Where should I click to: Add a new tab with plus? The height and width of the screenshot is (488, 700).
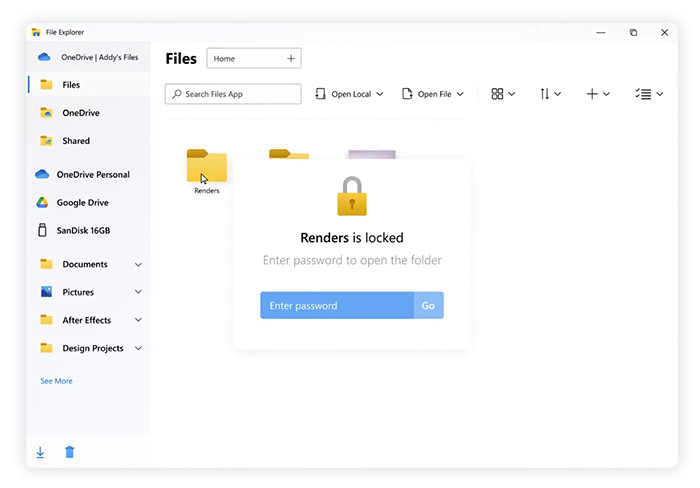click(x=291, y=58)
